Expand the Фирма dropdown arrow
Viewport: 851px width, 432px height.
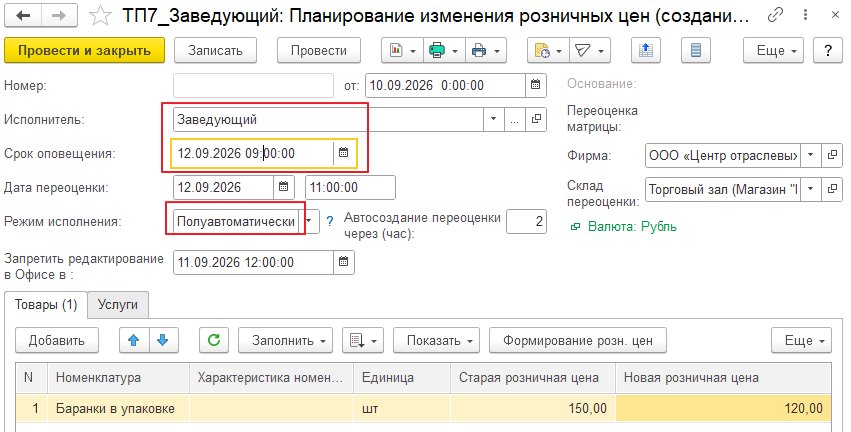click(810, 155)
